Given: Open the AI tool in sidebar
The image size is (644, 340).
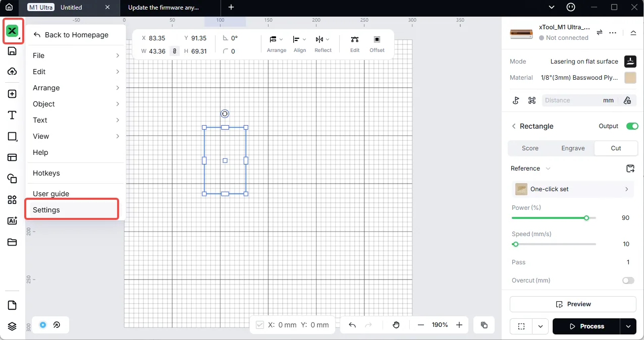Looking at the screenshot, I should pyautogui.click(x=12, y=221).
